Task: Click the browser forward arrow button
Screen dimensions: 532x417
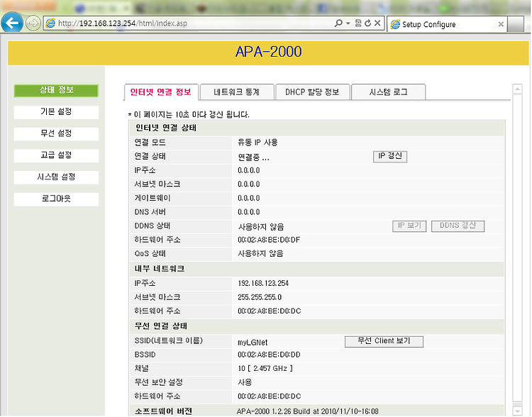Action: point(33,23)
